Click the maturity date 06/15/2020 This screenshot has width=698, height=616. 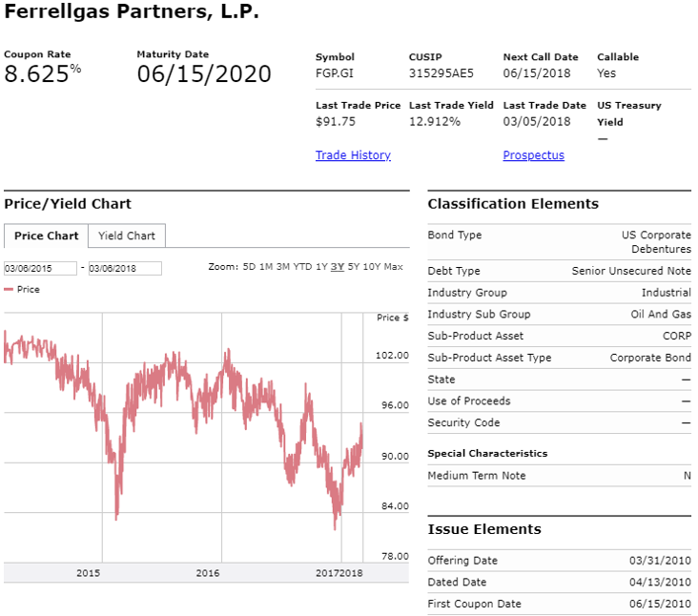click(204, 73)
